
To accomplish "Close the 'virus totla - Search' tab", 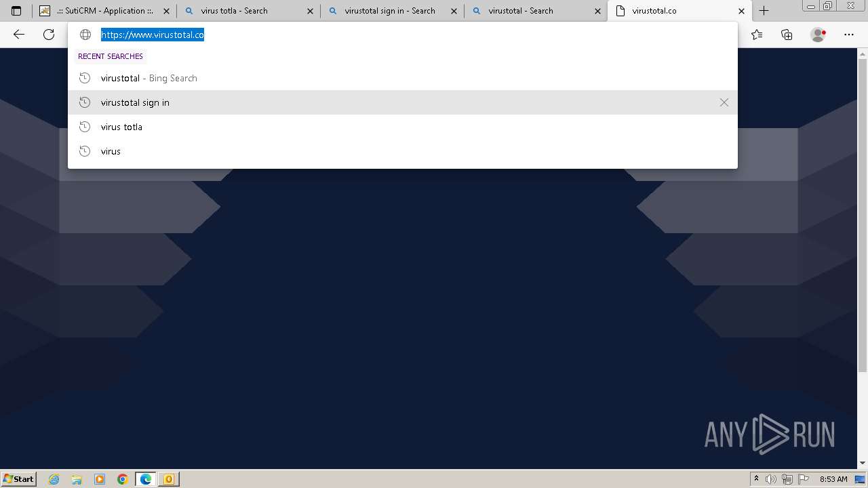I will point(310,11).
